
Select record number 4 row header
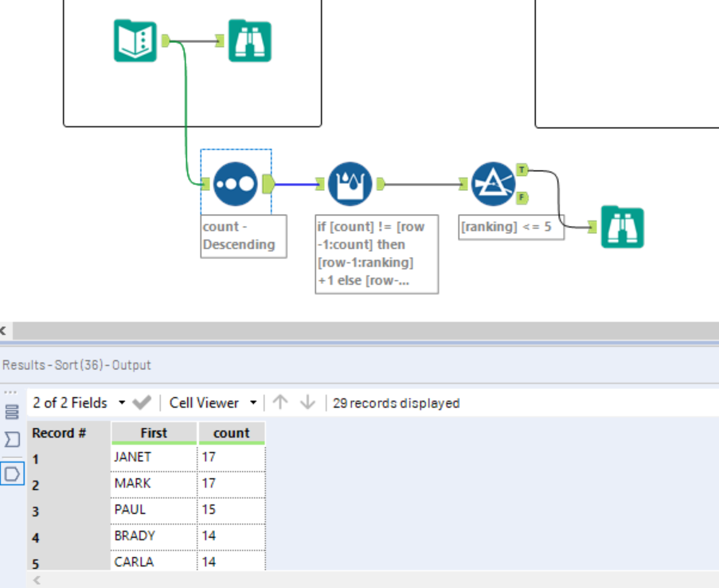(68, 537)
